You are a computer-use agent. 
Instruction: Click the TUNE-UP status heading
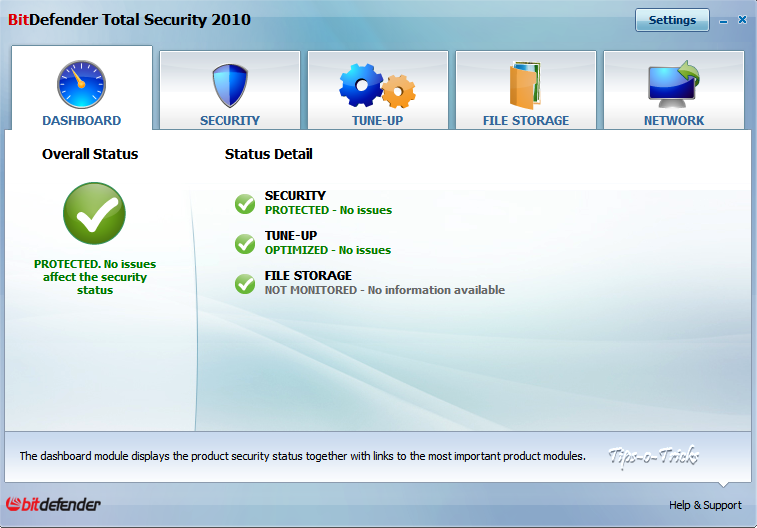point(291,236)
